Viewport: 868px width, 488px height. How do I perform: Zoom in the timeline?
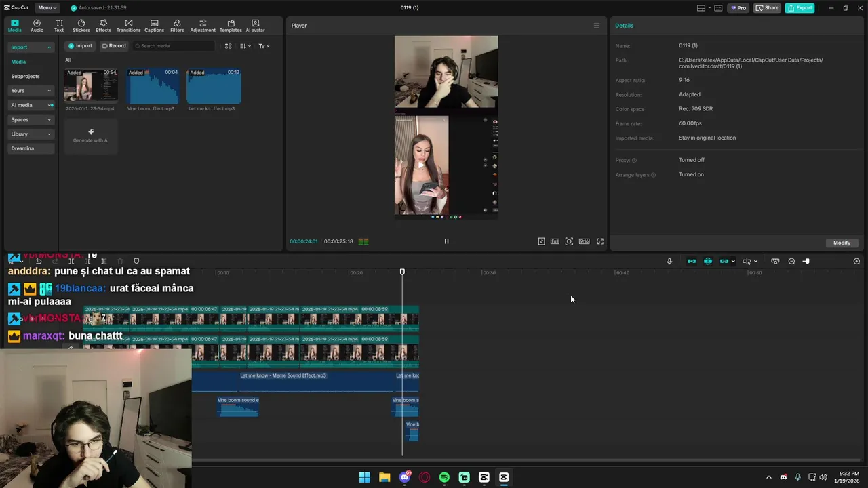[856, 262]
